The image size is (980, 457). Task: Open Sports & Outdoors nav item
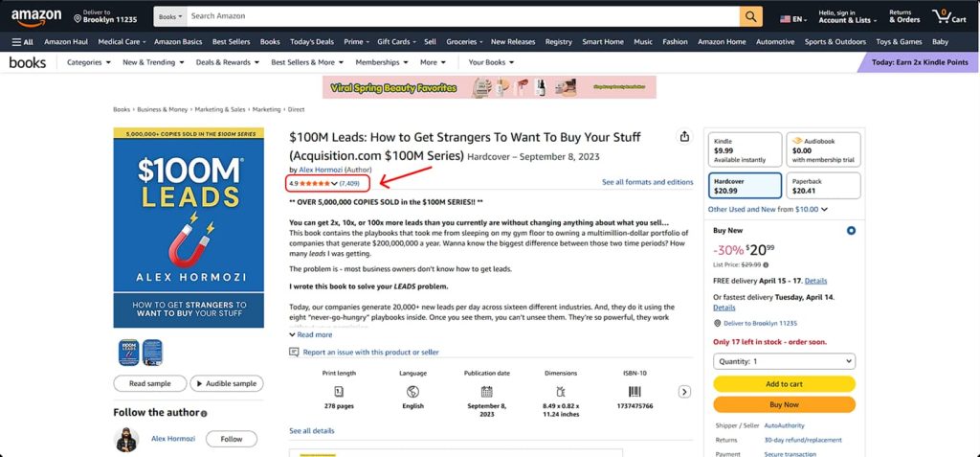point(835,42)
